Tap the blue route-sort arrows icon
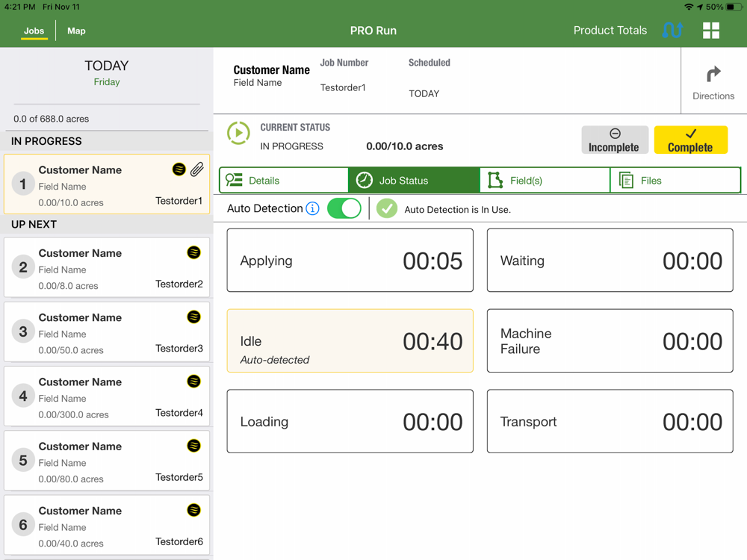This screenshot has height=560, width=747. pyautogui.click(x=672, y=31)
